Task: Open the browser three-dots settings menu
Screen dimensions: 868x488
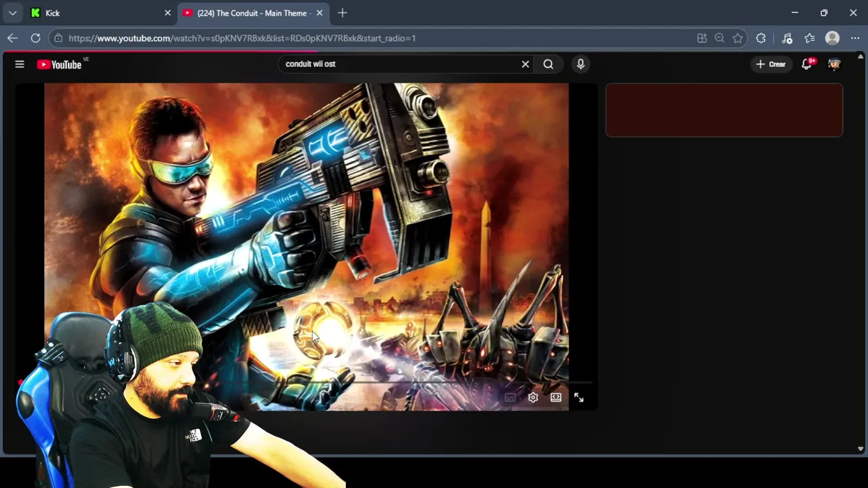Action: coord(855,38)
